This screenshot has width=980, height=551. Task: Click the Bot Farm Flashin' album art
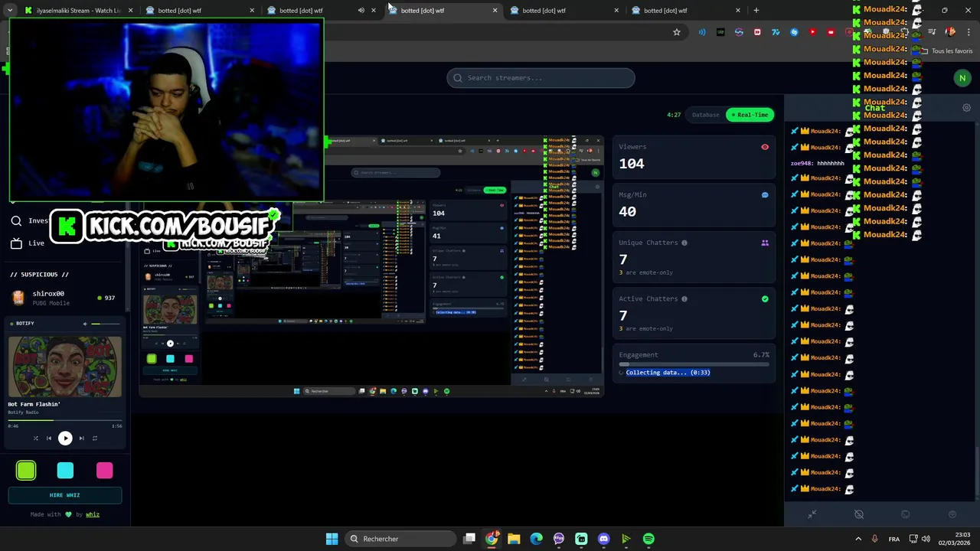(65, 367)
